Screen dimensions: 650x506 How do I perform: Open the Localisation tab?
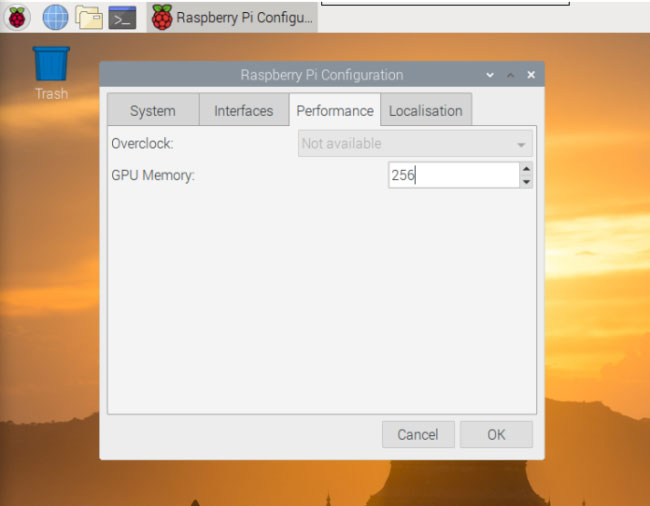pos(426,110)
